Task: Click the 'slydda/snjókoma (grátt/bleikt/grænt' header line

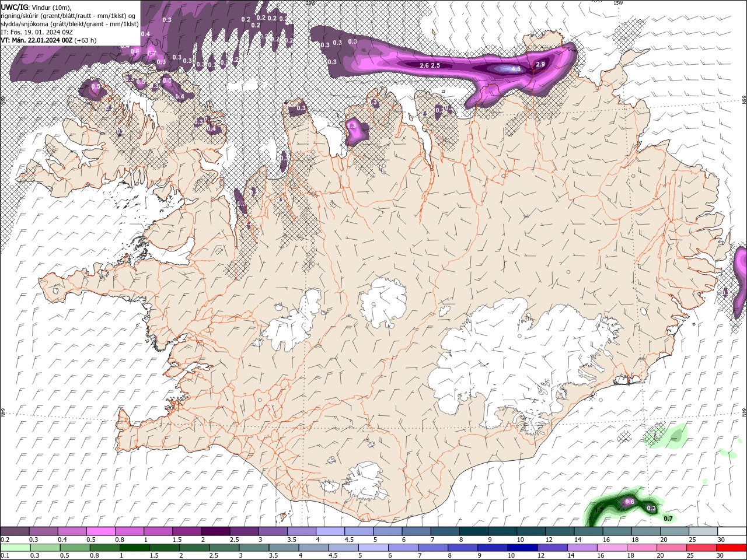Action: (70, 24)
